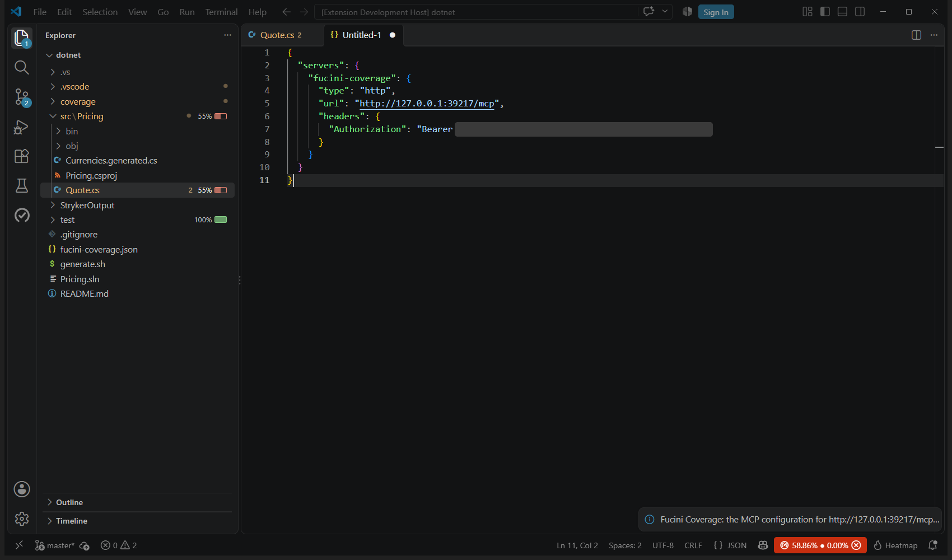Click the Accounts icon
Screen dimensions: 952x560
[x=22, y=489]
